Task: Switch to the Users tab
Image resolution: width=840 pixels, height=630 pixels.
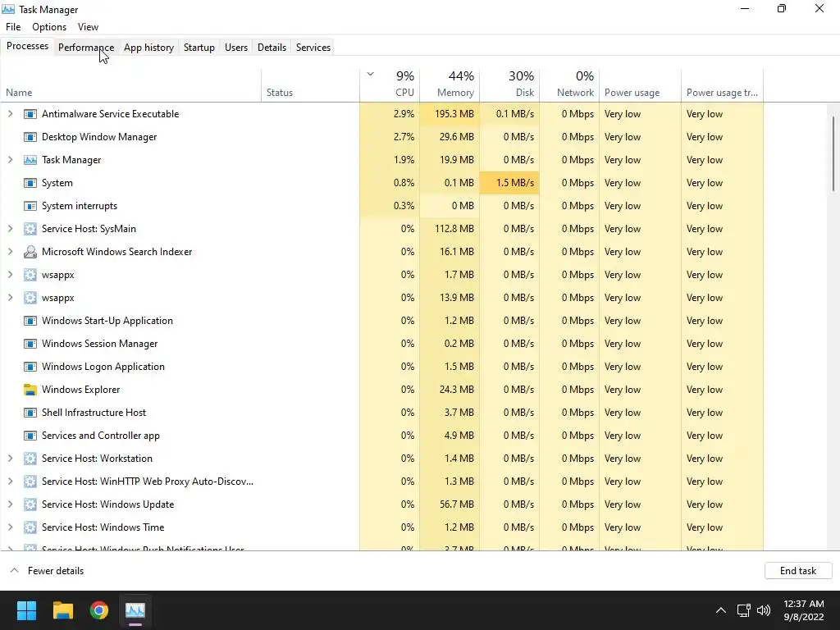Action: [x=236, y=47]
